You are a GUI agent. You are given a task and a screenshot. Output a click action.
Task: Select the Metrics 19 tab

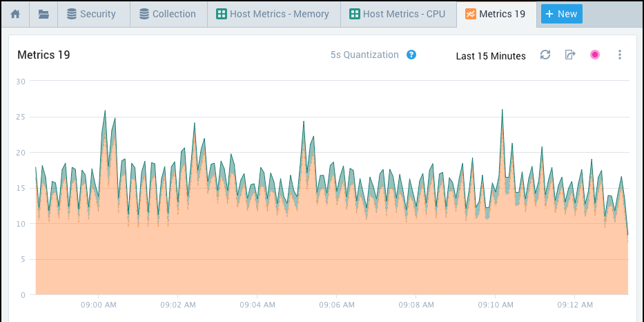[496, 14]
